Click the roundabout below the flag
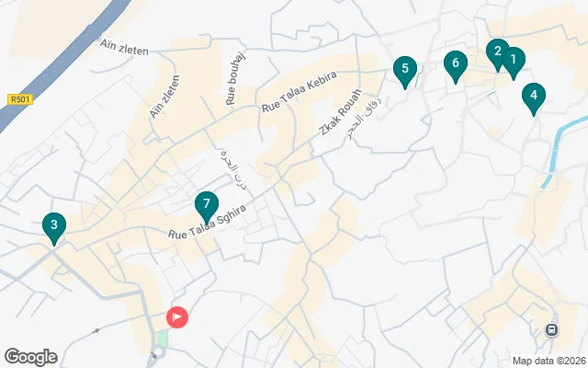 click(158, 352)
